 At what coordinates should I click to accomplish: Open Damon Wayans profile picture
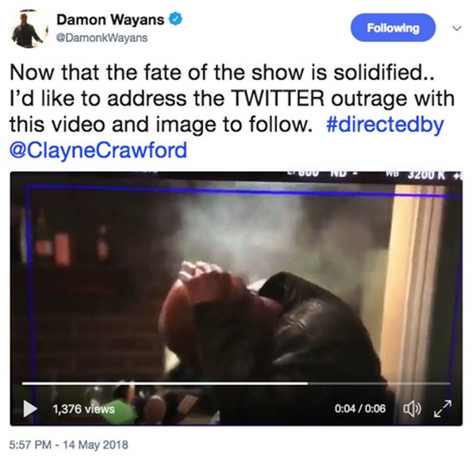point(29,29)
